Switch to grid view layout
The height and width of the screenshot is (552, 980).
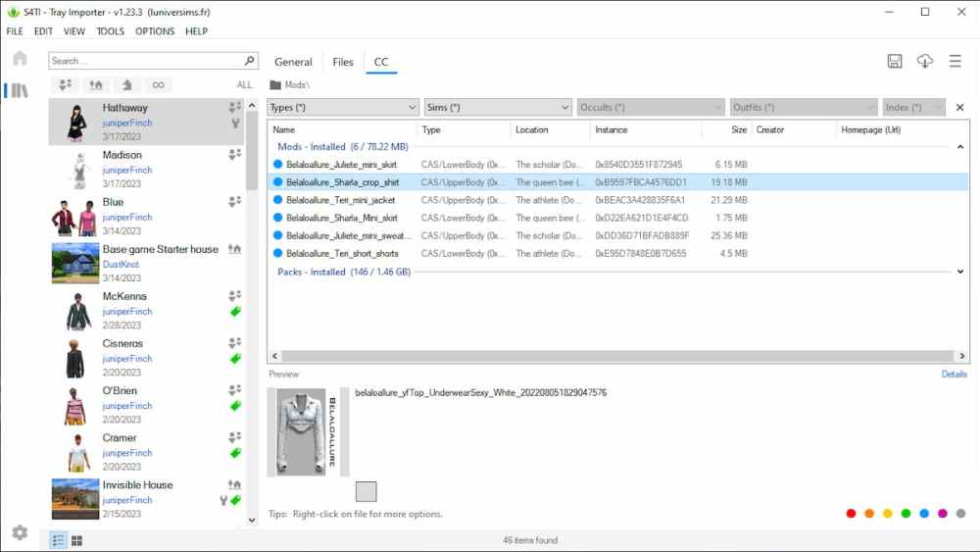(76, 540)
